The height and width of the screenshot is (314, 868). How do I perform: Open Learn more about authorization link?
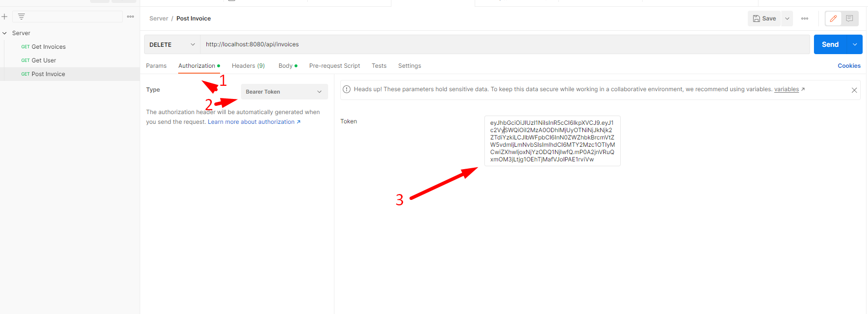254,122
